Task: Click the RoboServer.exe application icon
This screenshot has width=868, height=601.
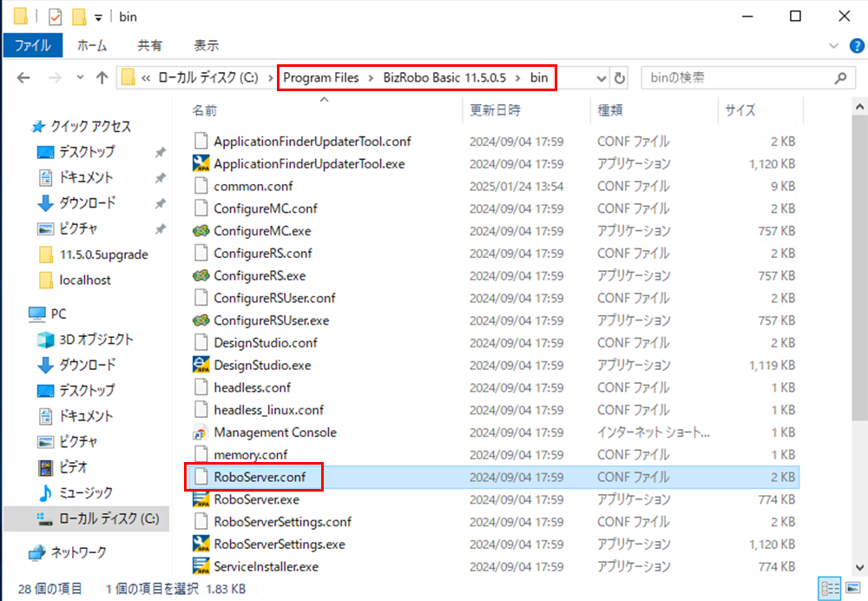Action: [201, 499]
